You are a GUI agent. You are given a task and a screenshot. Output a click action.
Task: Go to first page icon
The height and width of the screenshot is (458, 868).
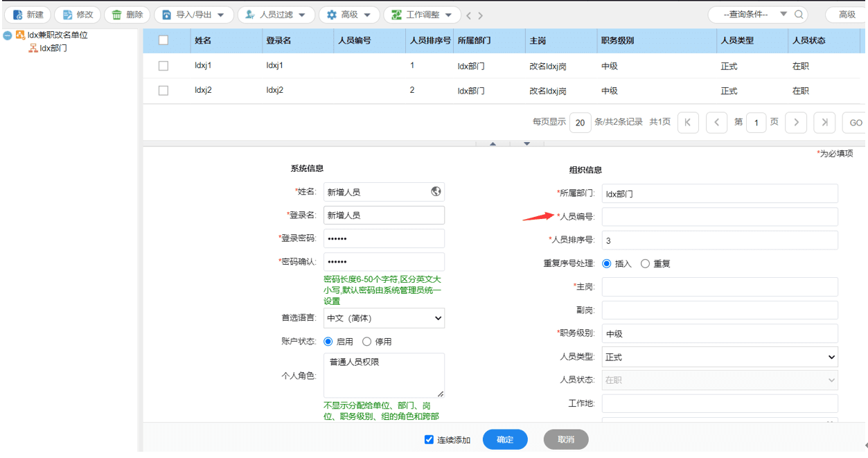click(688, 123)
